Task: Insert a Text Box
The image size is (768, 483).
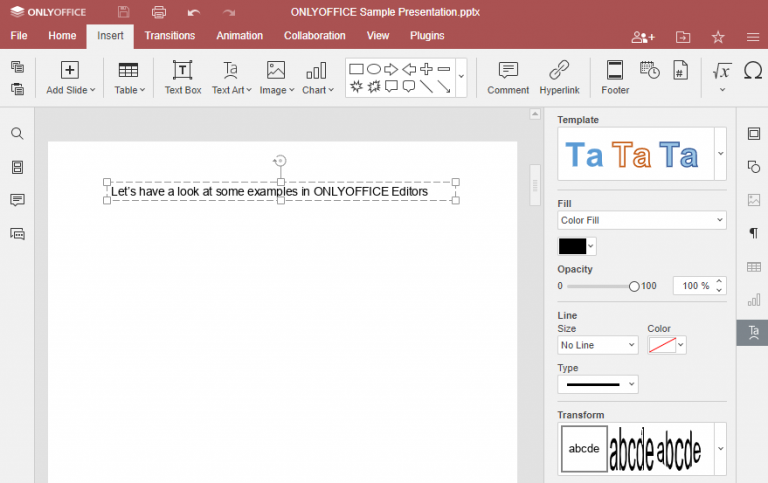Action: pos(183,77)
